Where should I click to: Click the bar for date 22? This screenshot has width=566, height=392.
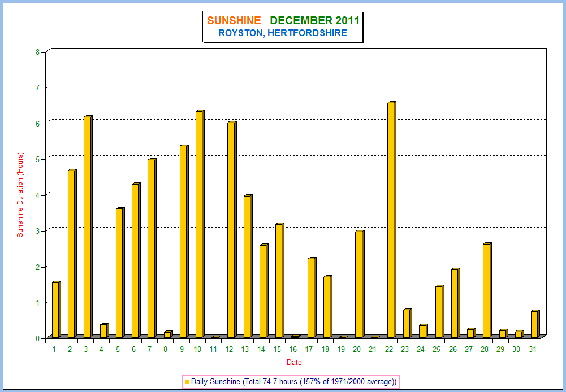click(392, 220)
